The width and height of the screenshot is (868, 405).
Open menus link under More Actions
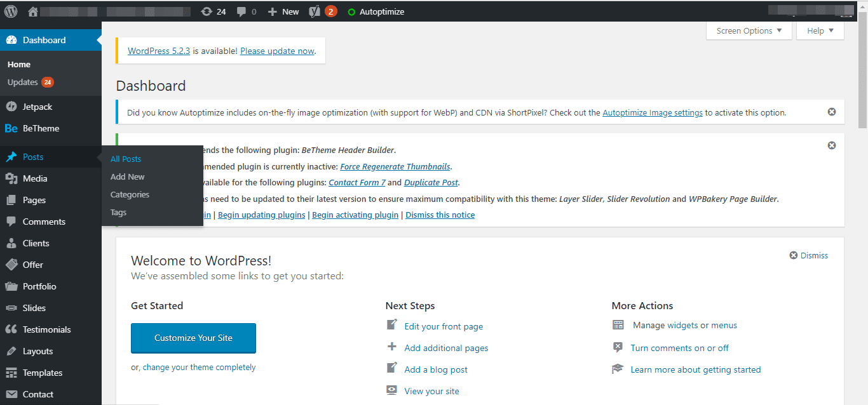pyautogui.click(x=724, y=325)
